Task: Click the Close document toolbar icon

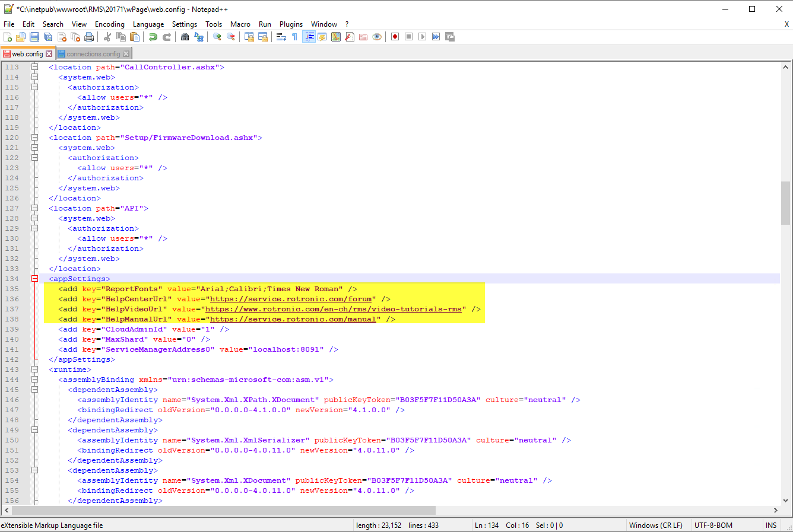Action: [x=62, y=37]
